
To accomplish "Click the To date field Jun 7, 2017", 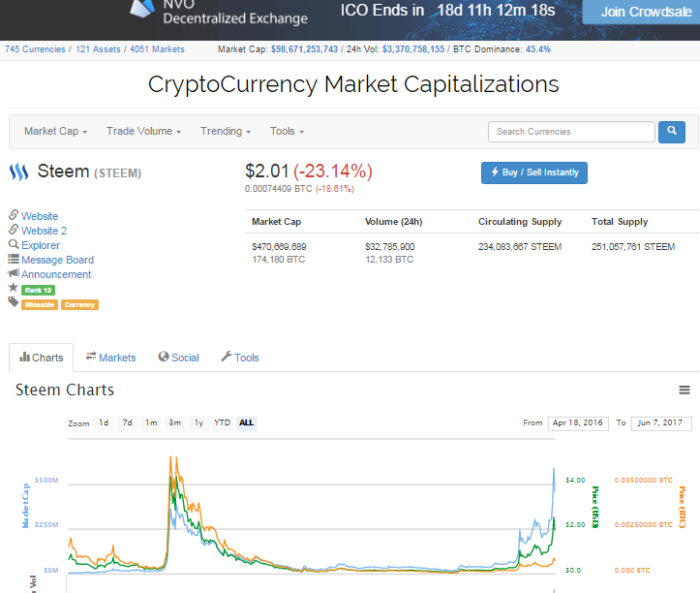I will (x=661, y=423).
